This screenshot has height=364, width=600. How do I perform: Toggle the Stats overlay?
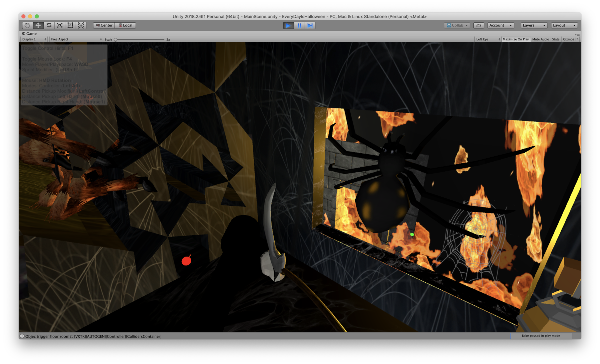[x=556, y=39]
